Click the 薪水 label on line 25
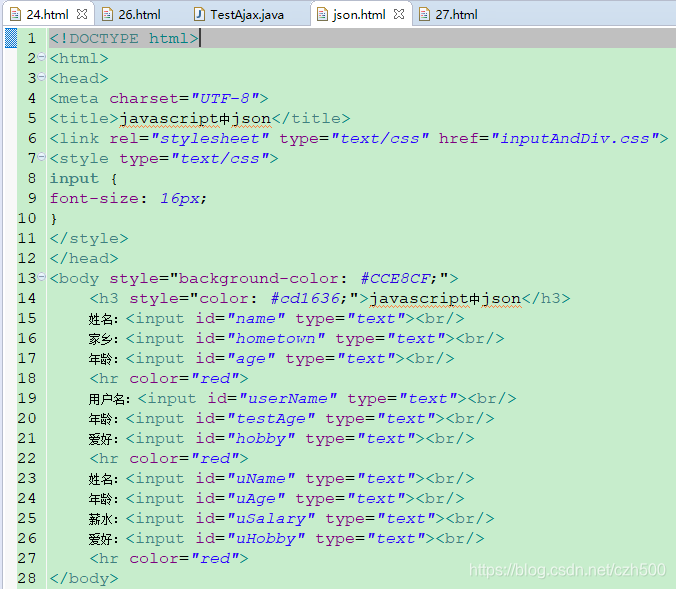The image size is (676, 589). (101, 519)
